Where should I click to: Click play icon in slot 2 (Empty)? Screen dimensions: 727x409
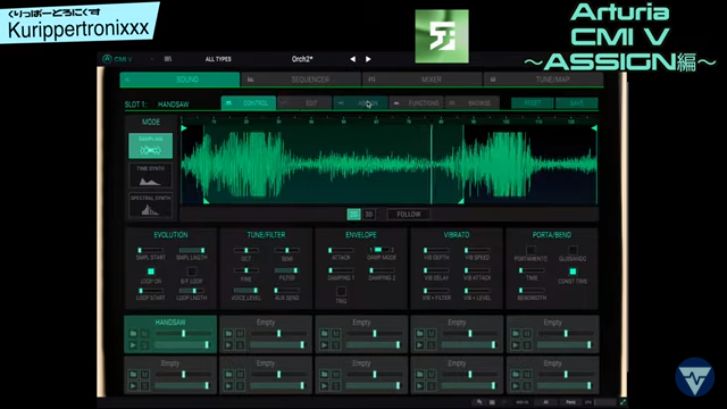click(229, 345)
